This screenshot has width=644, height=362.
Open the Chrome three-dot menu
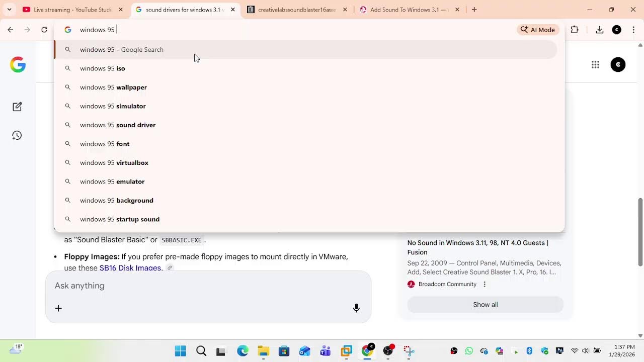[x=633, y=30]
